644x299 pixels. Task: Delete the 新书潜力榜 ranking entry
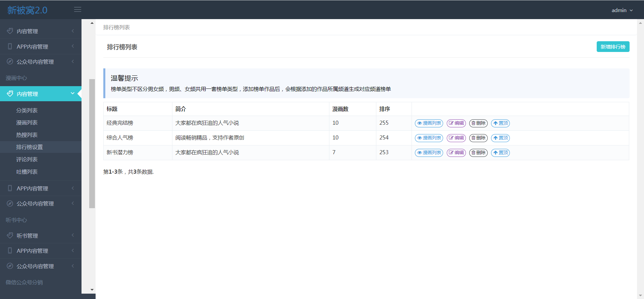point(478,153)
